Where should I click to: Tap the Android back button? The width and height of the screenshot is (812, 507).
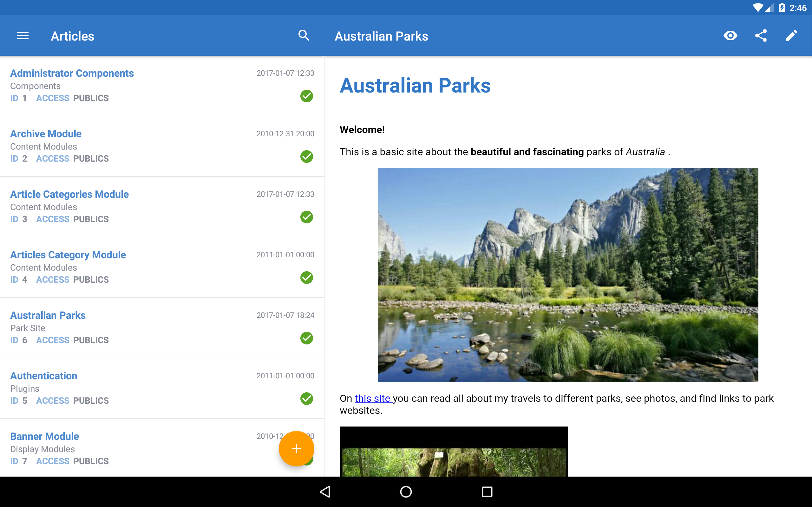(x=325, y=491)
